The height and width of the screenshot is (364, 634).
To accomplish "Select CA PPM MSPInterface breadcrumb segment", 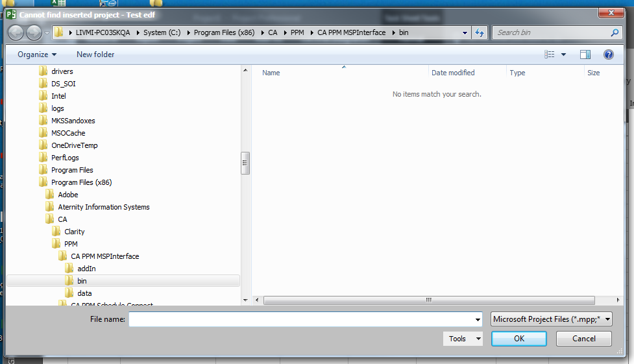I will point(351,32).
